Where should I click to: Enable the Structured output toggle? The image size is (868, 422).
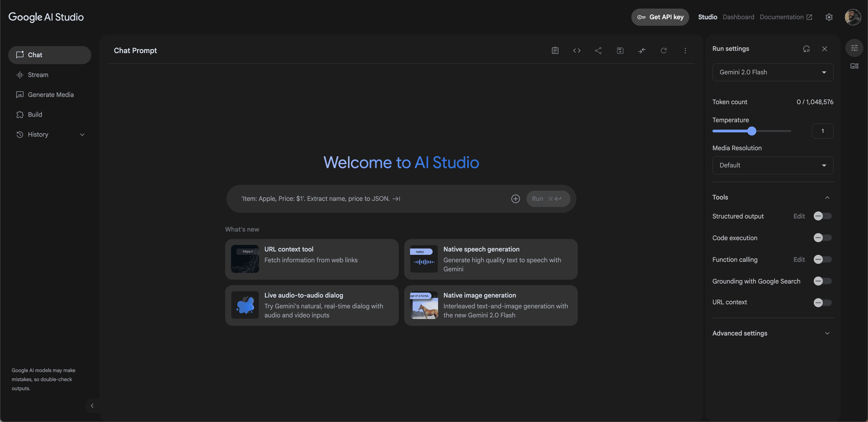pyautogui.click(x=822, y=216)
